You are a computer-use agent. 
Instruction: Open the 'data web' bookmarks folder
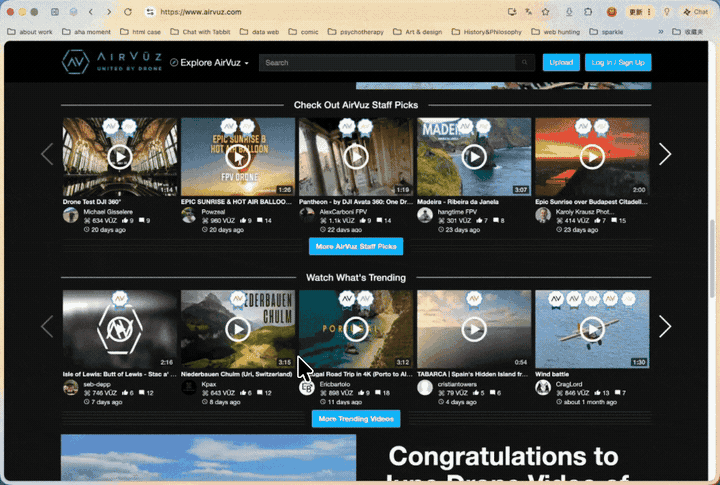(x=259, y=32)
